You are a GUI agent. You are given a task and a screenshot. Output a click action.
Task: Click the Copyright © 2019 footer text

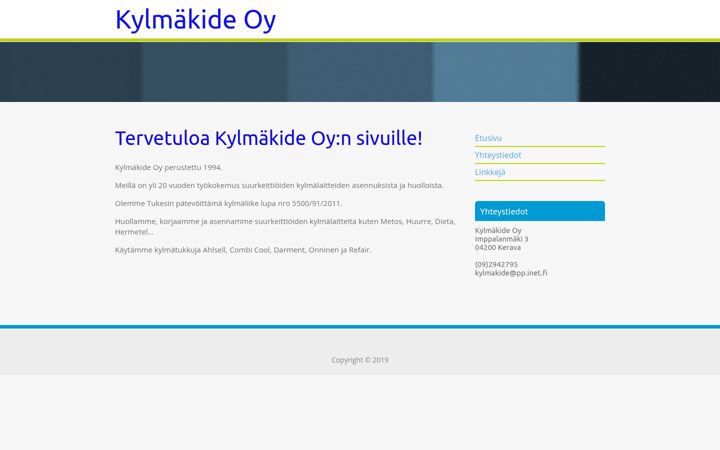tap(360, 360)
